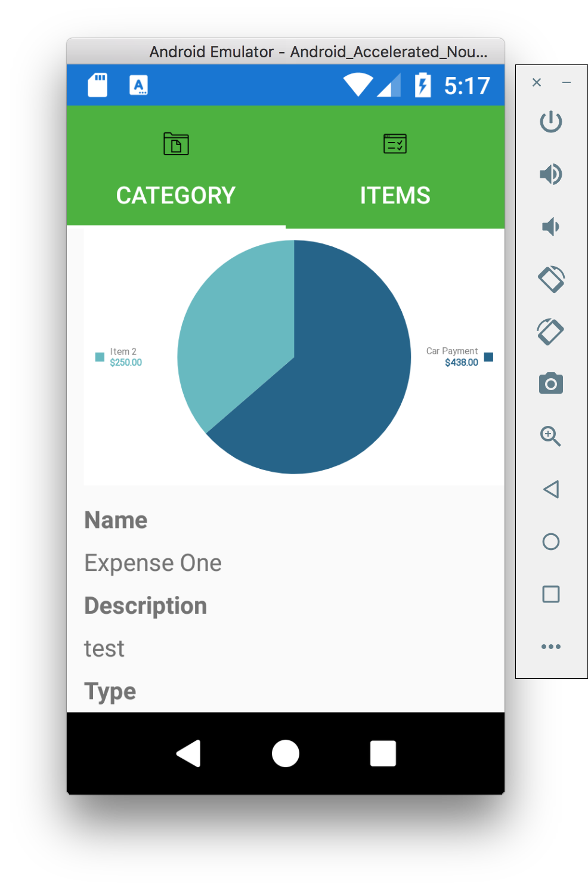The height and width of the screenshot is (890, 588).
Task: Click the 5:17 clock in status bar
Action: tap(467, 86)
